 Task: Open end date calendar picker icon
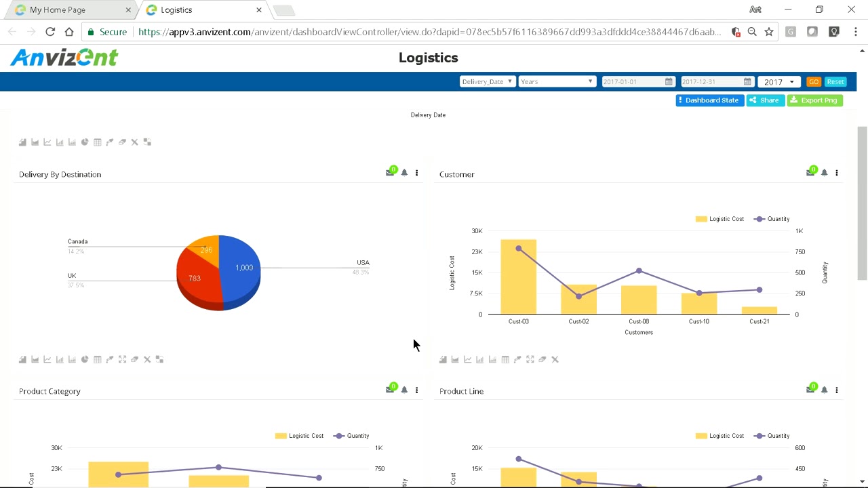coord(747,81)
